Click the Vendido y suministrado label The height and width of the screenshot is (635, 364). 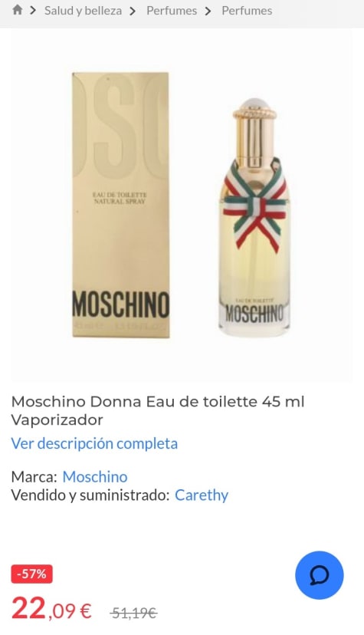[x=90, y=495]
